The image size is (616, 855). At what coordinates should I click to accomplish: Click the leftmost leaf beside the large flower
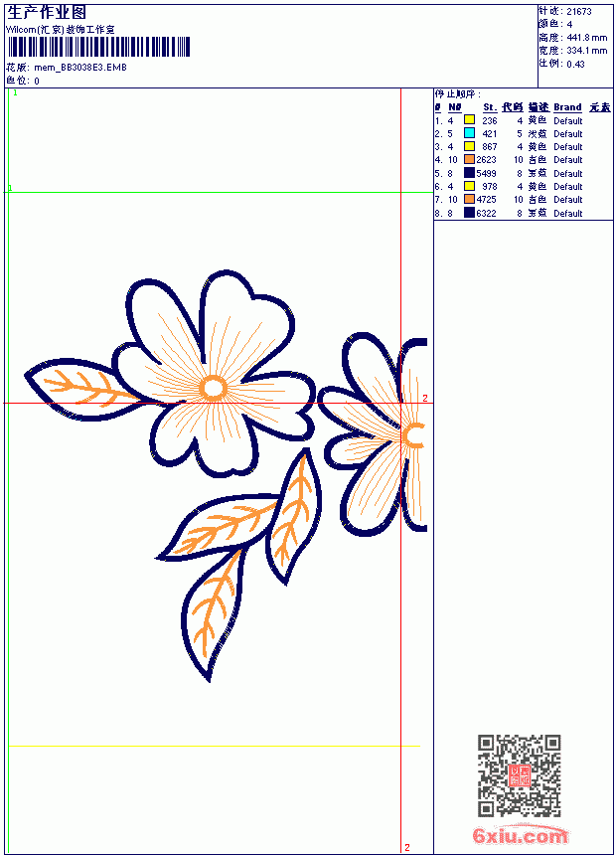[81, 390]
